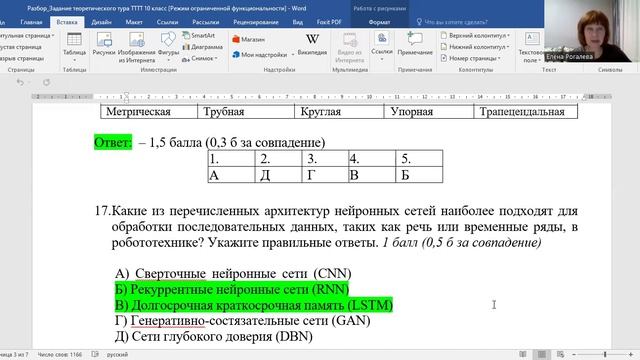
Task: Click the table cell 'Трапецеидальная'
Action: (526, 111)
